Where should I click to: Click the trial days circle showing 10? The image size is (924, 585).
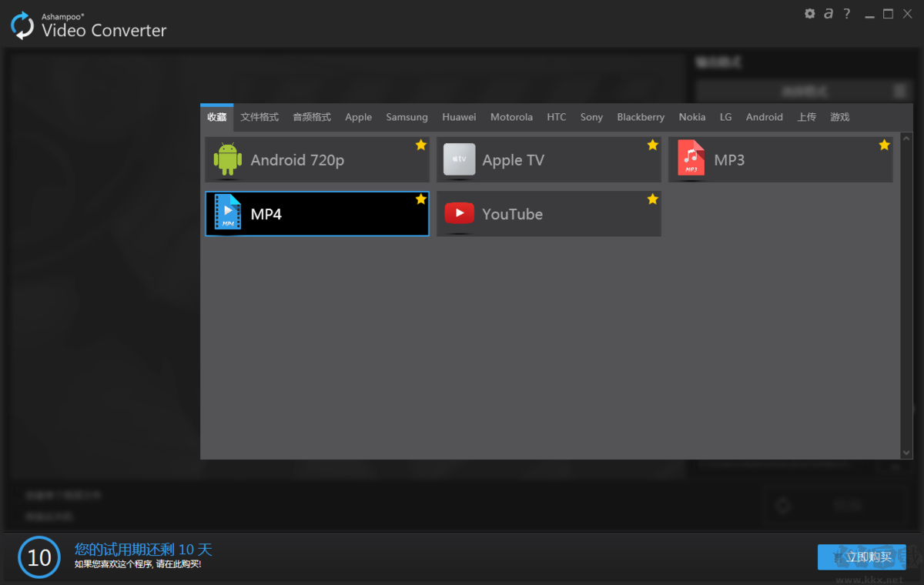click(38, 557)
